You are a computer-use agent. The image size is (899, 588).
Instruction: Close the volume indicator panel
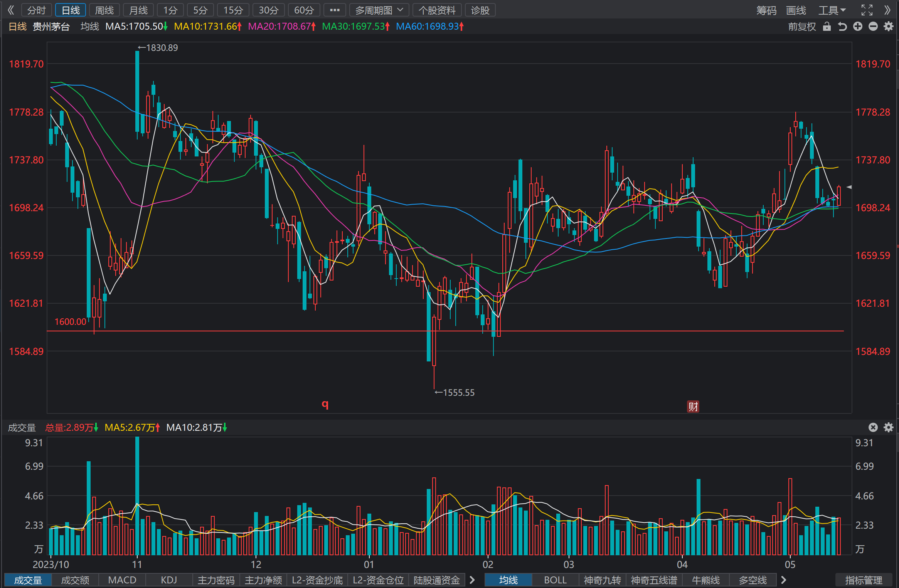tap(873, 427)
